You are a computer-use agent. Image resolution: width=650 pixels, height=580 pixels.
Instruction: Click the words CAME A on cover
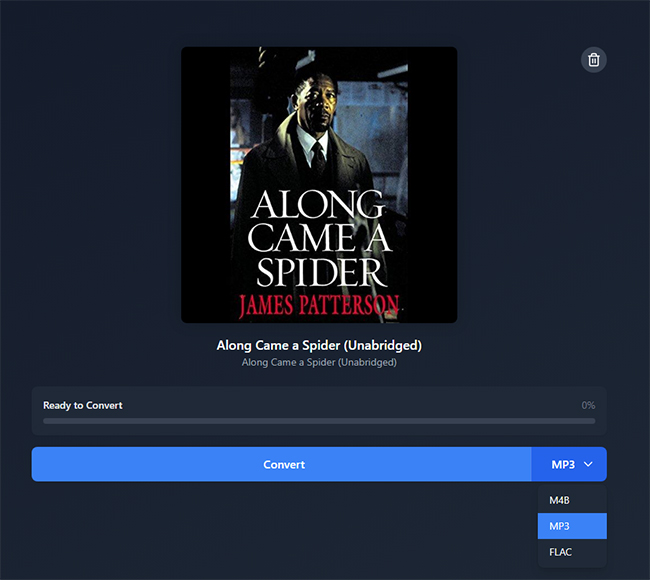[x=318, y=239]
